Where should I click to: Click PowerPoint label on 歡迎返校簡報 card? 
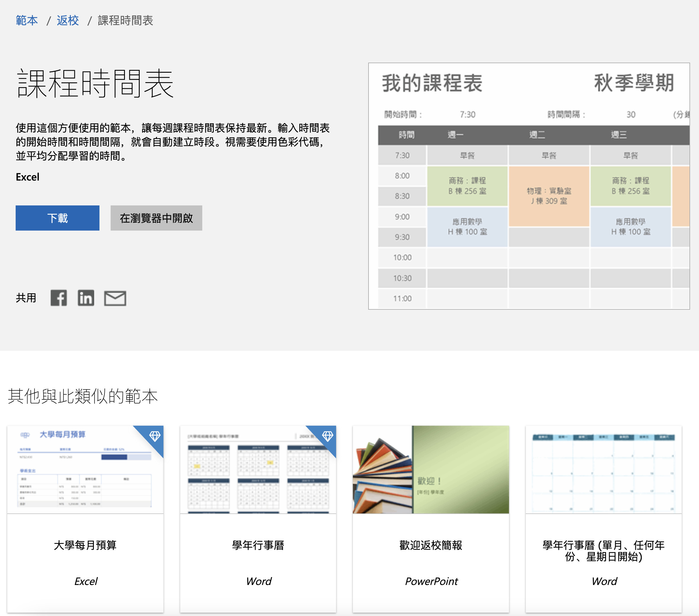tap(431, 581)
